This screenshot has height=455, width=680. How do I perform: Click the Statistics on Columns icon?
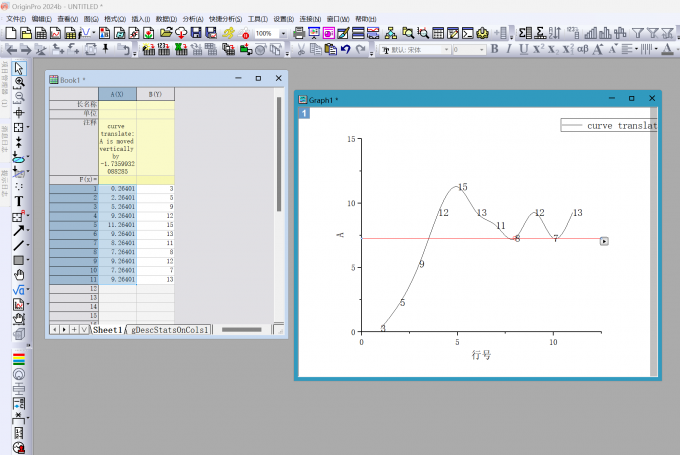(x=525, y=33)
